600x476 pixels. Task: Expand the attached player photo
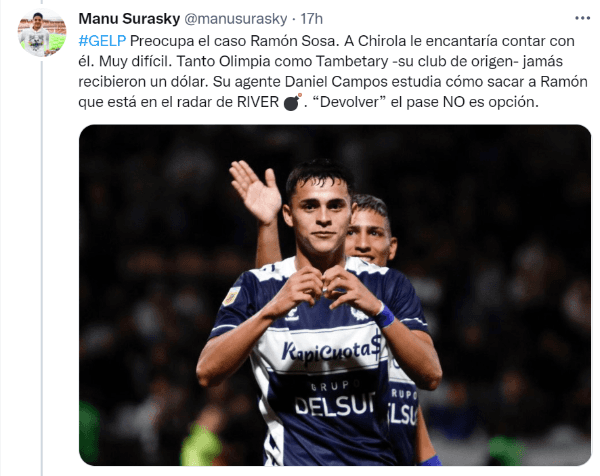[335, 295]
